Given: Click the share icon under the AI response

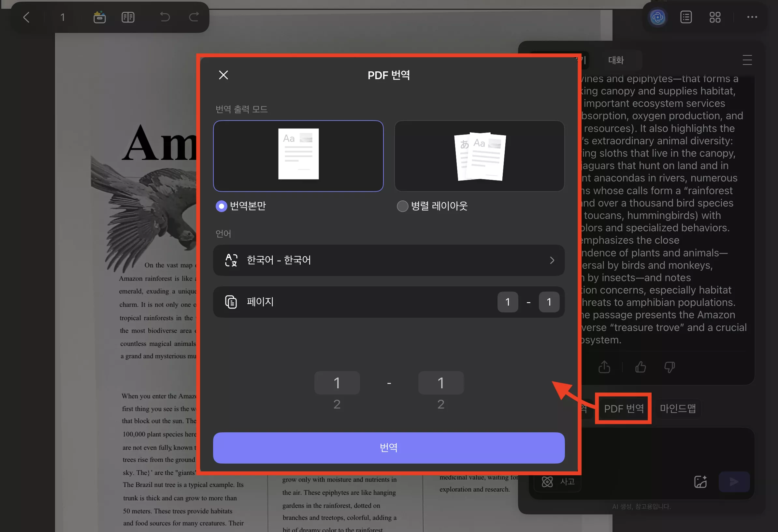Looking at the screenshot, I should [x=604, y=367].
